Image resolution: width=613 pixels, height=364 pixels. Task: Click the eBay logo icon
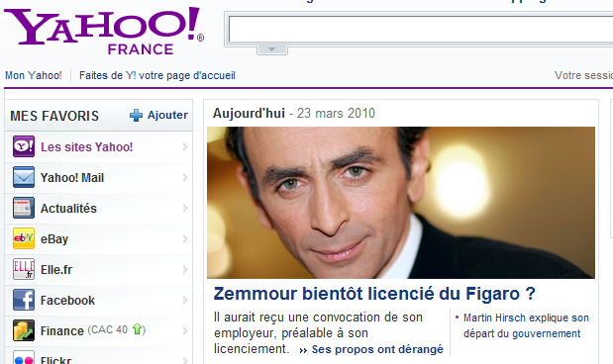[x=24, y=238]
